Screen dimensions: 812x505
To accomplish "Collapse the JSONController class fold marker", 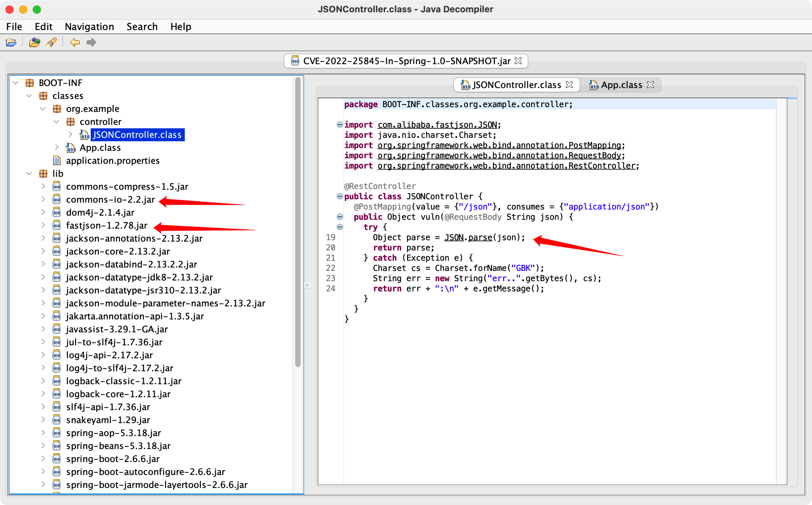I will pyautogui.click(x=340, y=196).
